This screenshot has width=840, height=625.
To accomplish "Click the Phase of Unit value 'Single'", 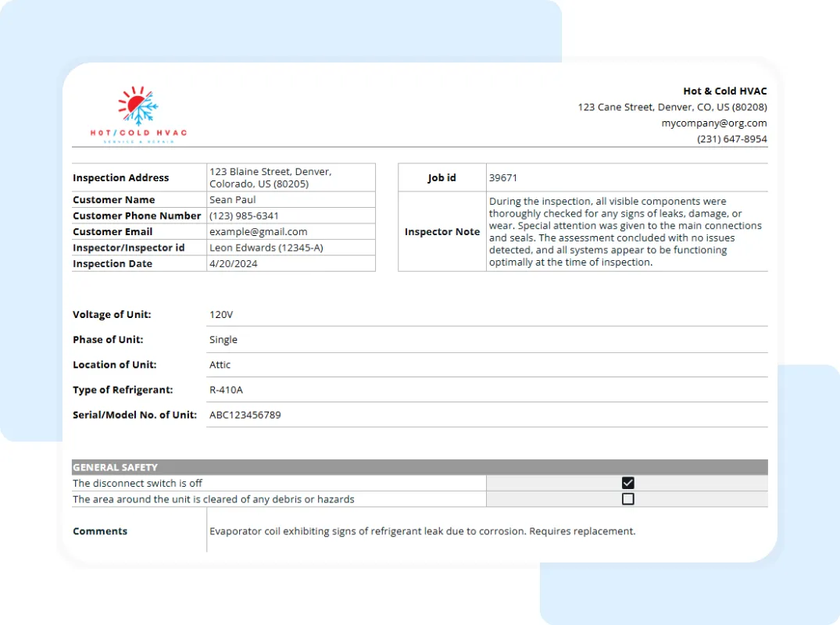I will click(x=223, y=339).
